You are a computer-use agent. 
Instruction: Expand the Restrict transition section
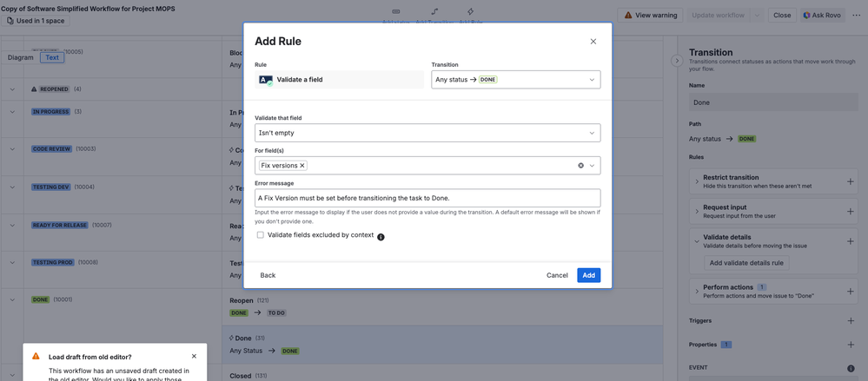click(x=697, y=181)
